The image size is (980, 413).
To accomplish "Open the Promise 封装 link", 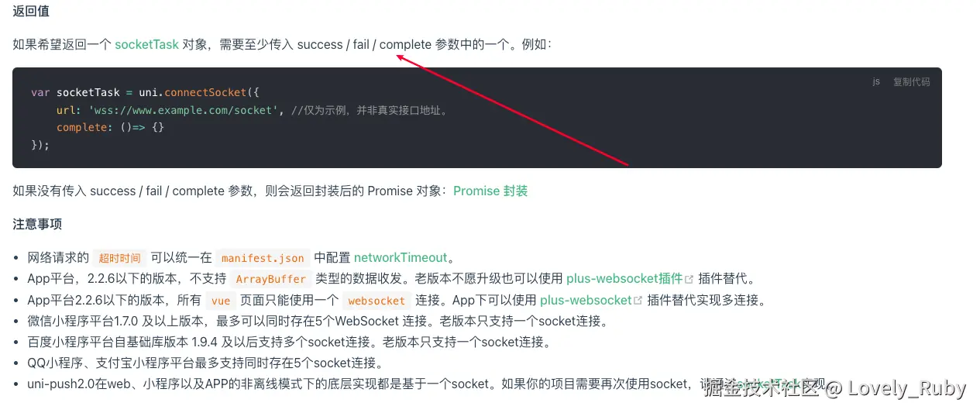I will 490,191.
